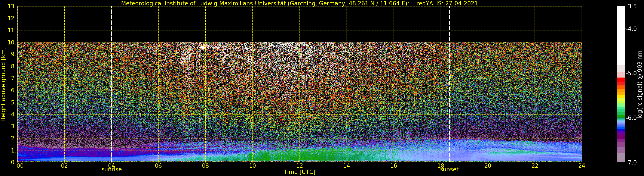Click the height axis tick '5.'
The image size is (644, 176).
pyautogui.click(x=13, y=102)
